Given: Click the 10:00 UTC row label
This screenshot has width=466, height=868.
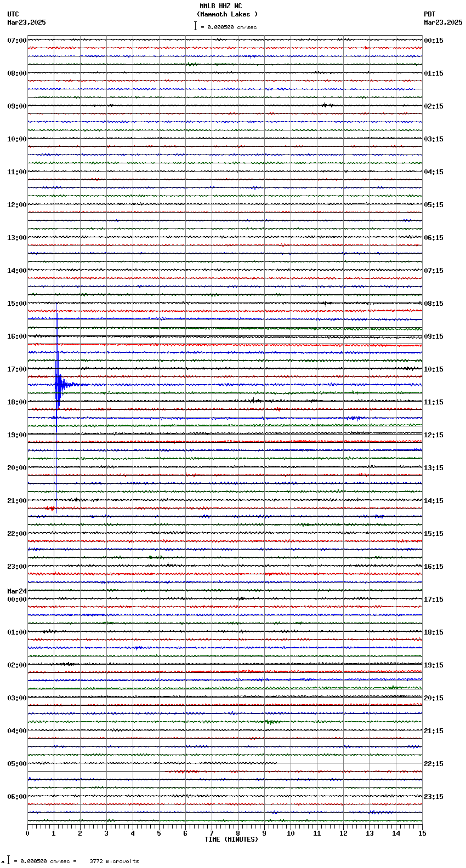Looking at the screenshot, I should (x=17, y=139).
